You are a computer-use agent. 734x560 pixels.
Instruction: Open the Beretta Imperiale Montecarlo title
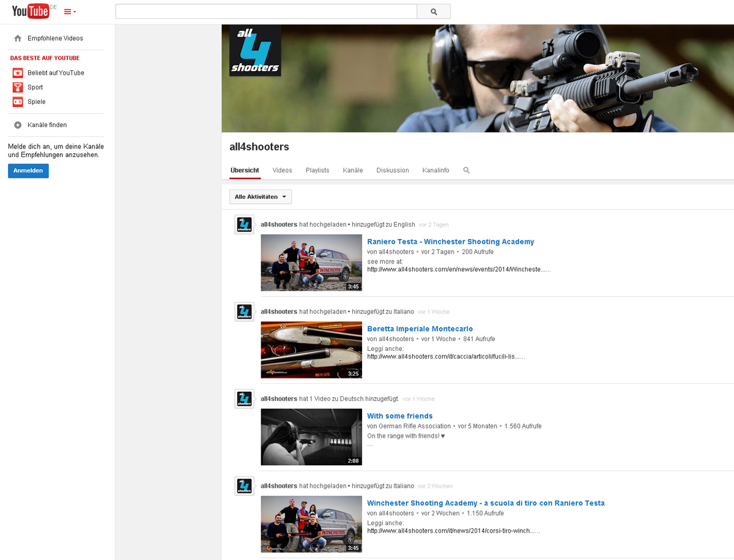420,329
